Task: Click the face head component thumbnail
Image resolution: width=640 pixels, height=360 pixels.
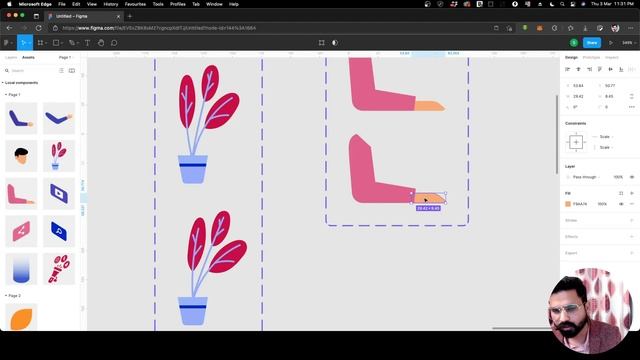Action: (x=21, y=156)
